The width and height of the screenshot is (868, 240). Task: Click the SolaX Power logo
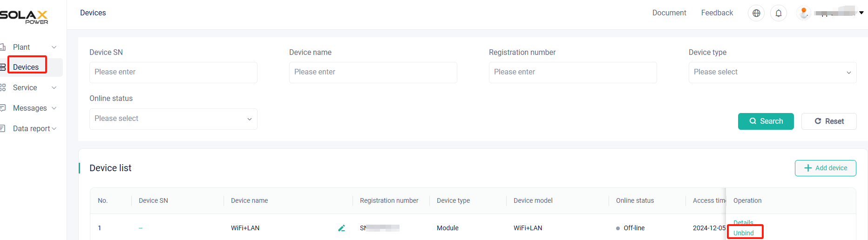click(x=24, y=17)
